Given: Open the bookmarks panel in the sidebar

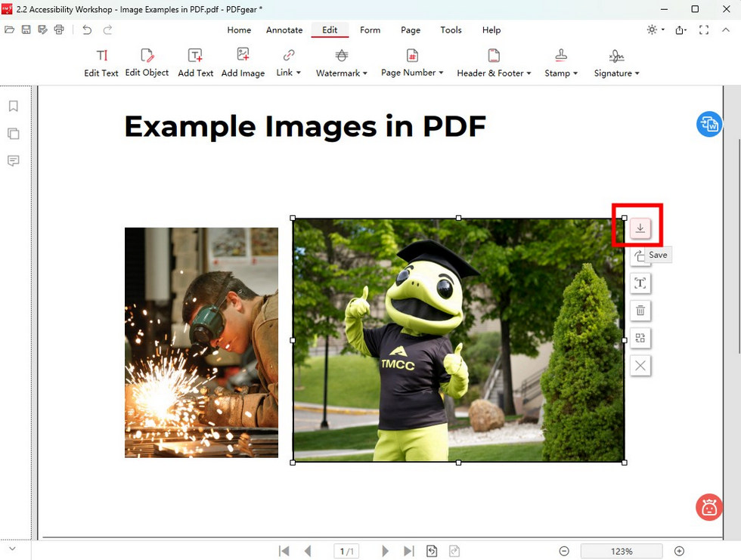Looking at the screenshot, I should (x=13, y=106).
